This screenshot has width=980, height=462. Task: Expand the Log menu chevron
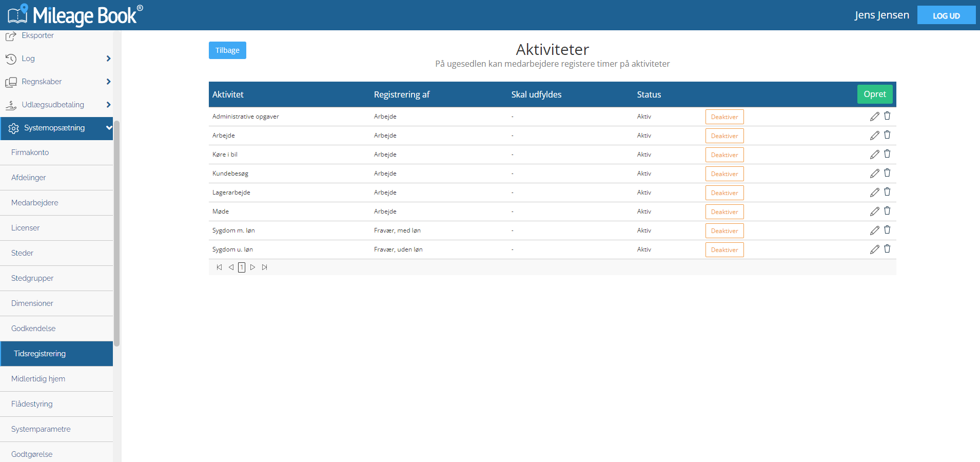pyautogui.click(x=108, y=59)
